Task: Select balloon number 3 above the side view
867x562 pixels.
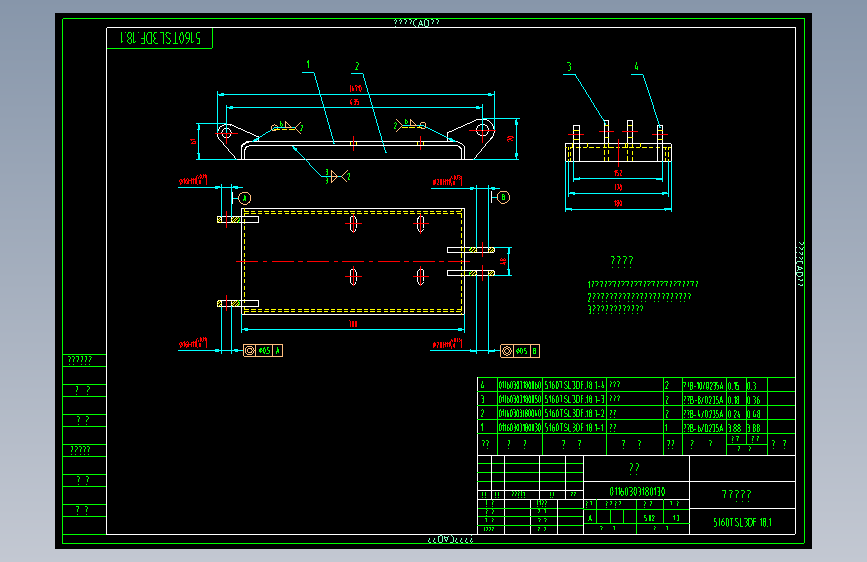Action: tap(569, 67)
